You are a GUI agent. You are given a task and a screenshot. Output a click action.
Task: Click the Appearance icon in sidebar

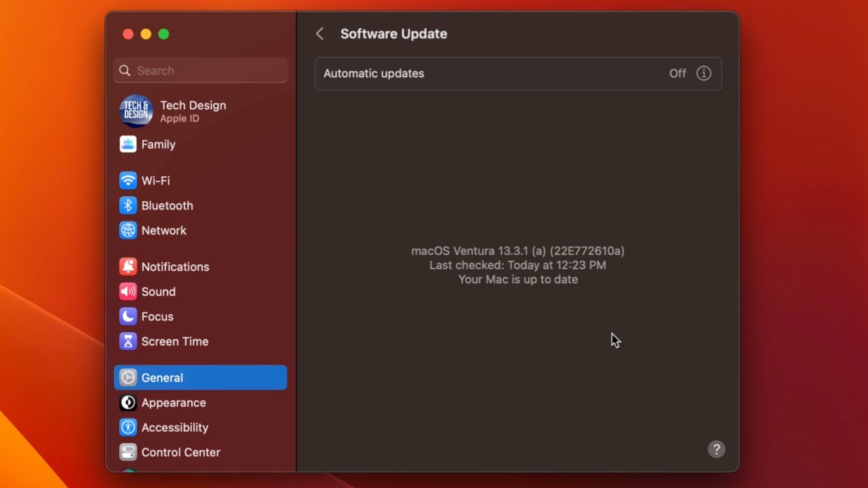[x=127, y=403]
